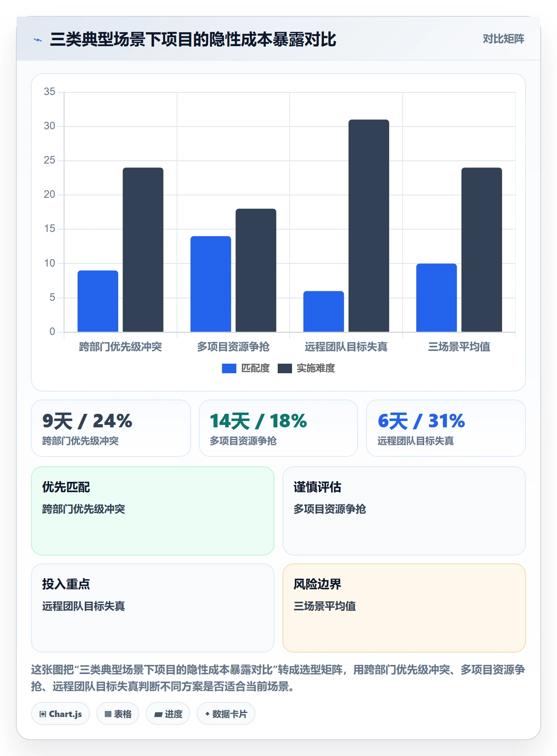This screenshot has height=756, width=557.
Task: Click the y-axis value 35
Action: [x=50, y=92]
